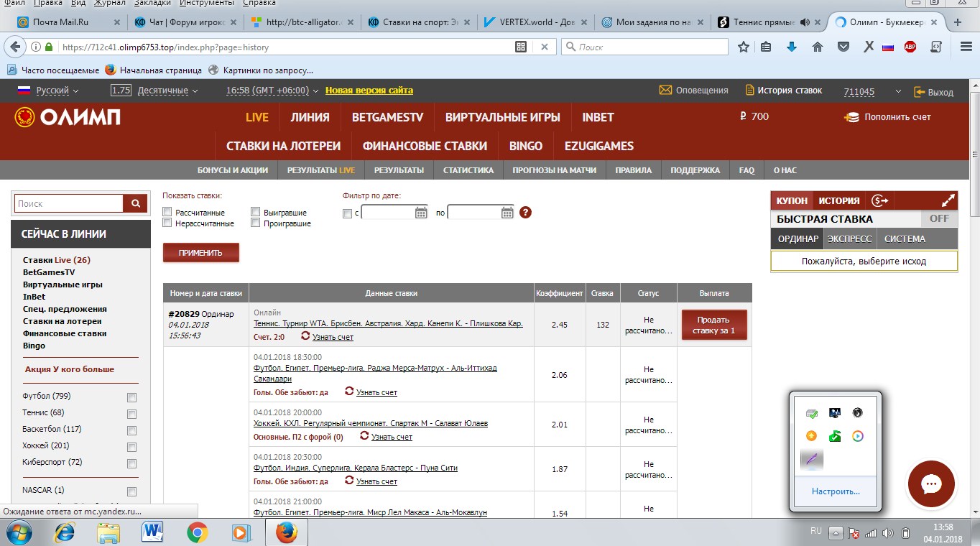Image resolution: width=980 pixels, height=546 pixels.
Task: Open notifications via the Оповещения envelope icon
Action: [666, 90]
